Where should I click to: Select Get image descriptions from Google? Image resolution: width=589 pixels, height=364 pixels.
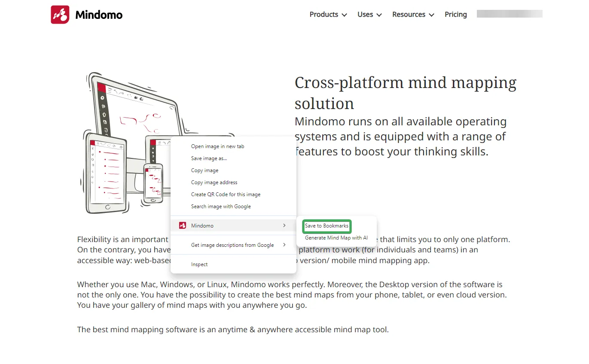click(233, 245)
